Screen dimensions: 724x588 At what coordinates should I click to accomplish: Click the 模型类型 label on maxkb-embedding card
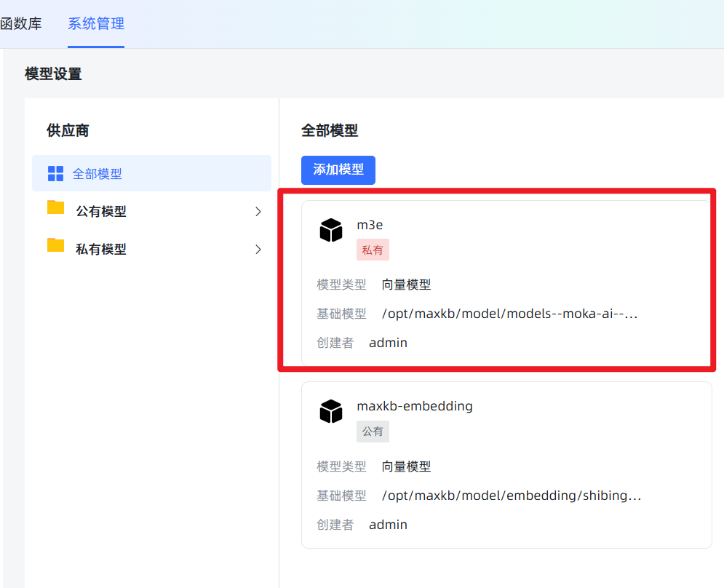click(341, 466)
